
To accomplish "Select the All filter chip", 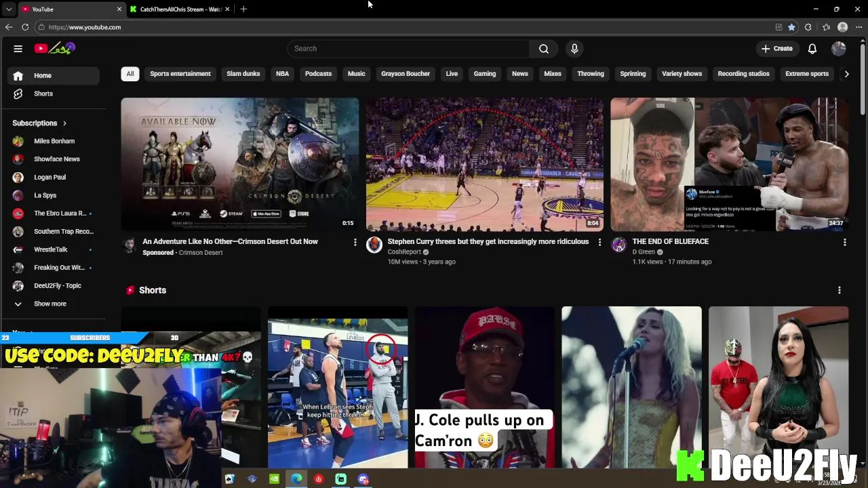I will (x=130, y=74).
